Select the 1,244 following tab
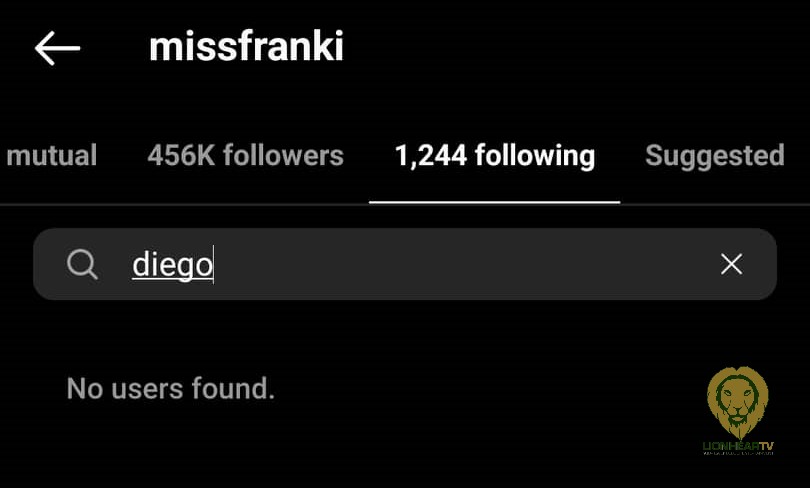 click(x=494, y=156)
